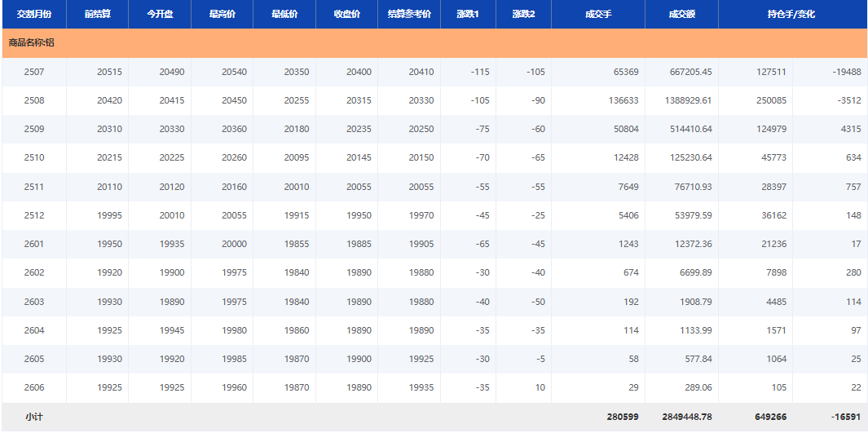Select the subtotal turnover value 2849448.78
This screenshot has height=433, width=868.
[684, 417]
